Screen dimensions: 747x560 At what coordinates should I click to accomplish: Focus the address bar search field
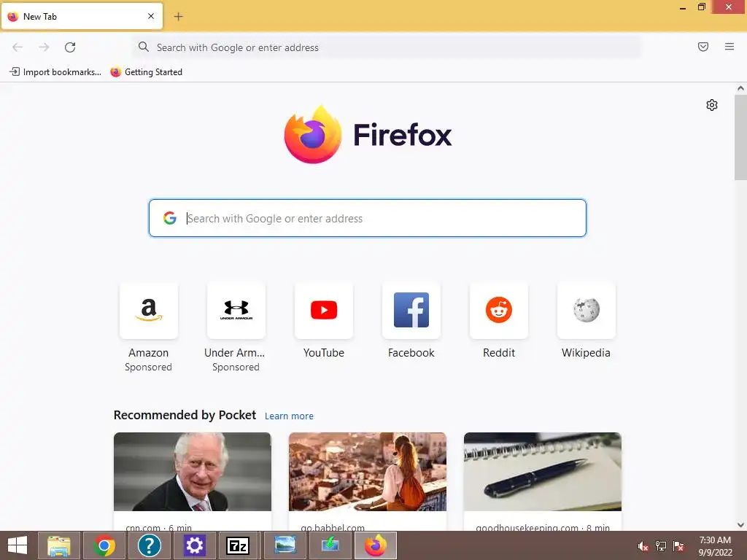(386, 47)
